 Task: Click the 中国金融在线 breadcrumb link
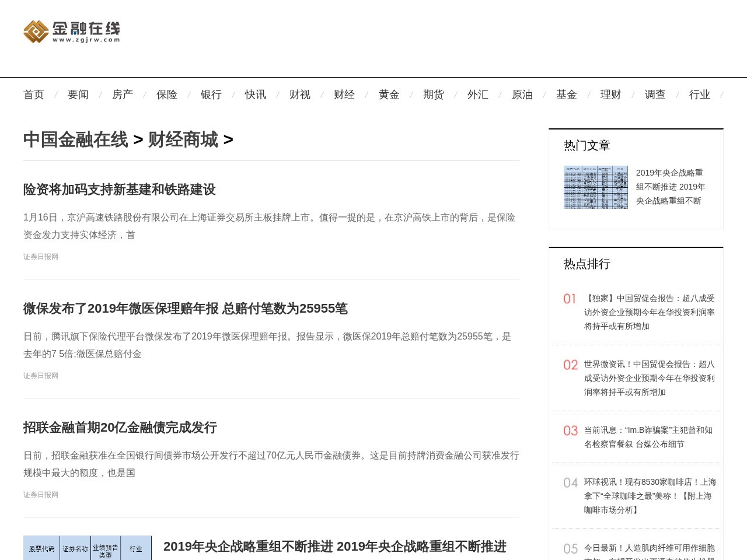[x=75, y=140]
